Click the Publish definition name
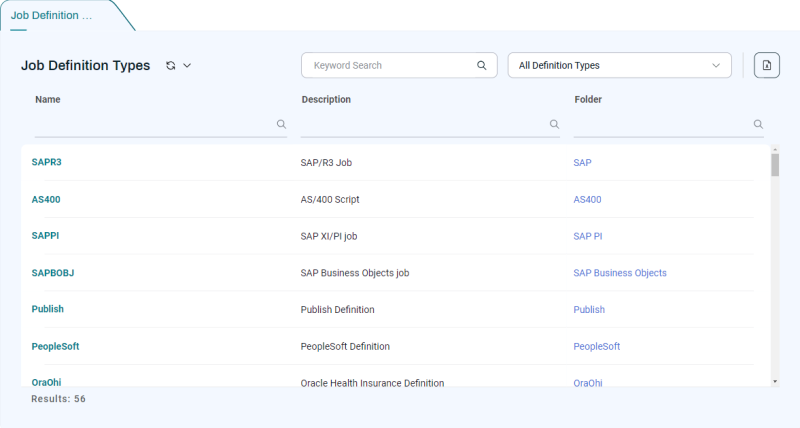This screenshot has height=428, width=800. [48, 309]
